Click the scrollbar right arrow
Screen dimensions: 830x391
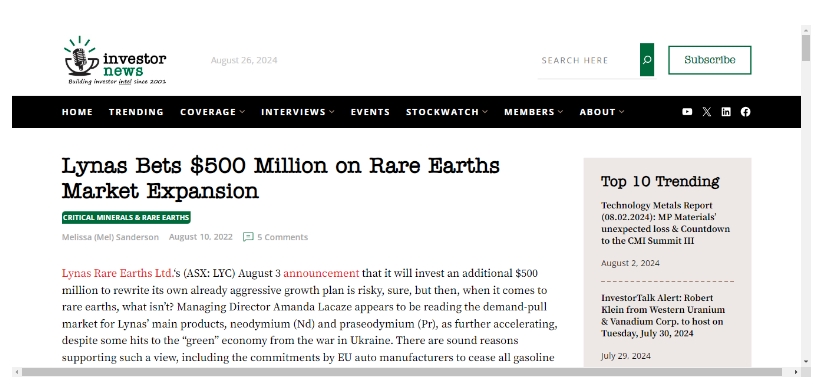point(796,372)
